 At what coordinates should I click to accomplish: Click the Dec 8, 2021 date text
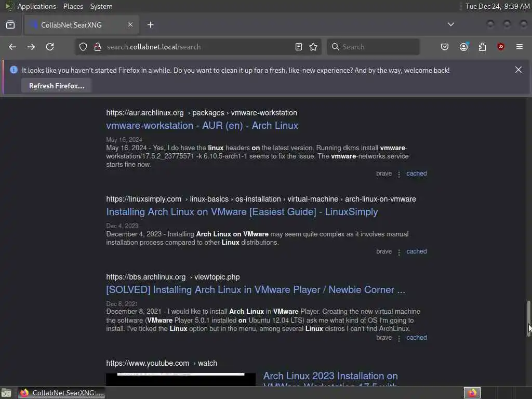coord(122,303)
